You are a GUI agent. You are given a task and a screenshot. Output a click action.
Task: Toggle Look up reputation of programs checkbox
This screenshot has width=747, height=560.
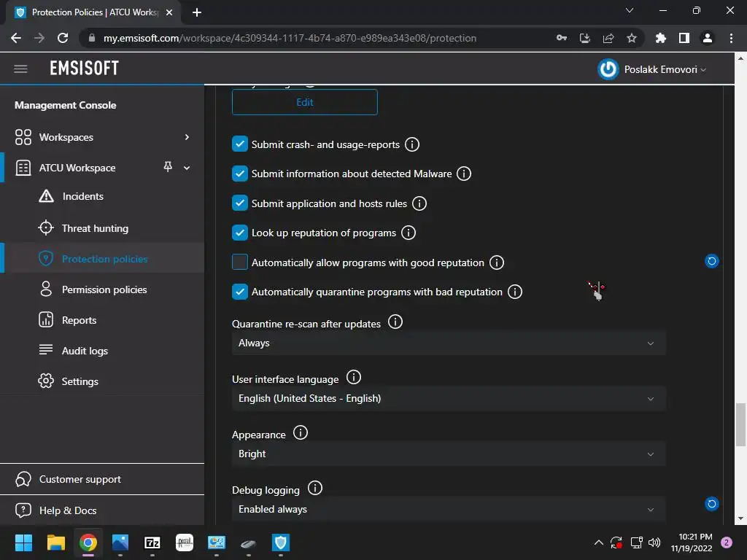[239, 233]
